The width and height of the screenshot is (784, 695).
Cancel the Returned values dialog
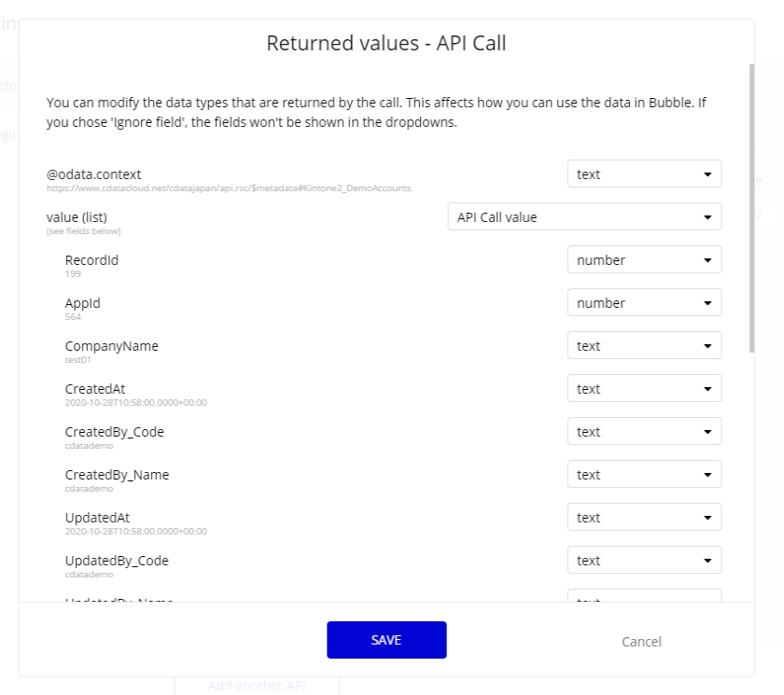click(x=641, y=642)
